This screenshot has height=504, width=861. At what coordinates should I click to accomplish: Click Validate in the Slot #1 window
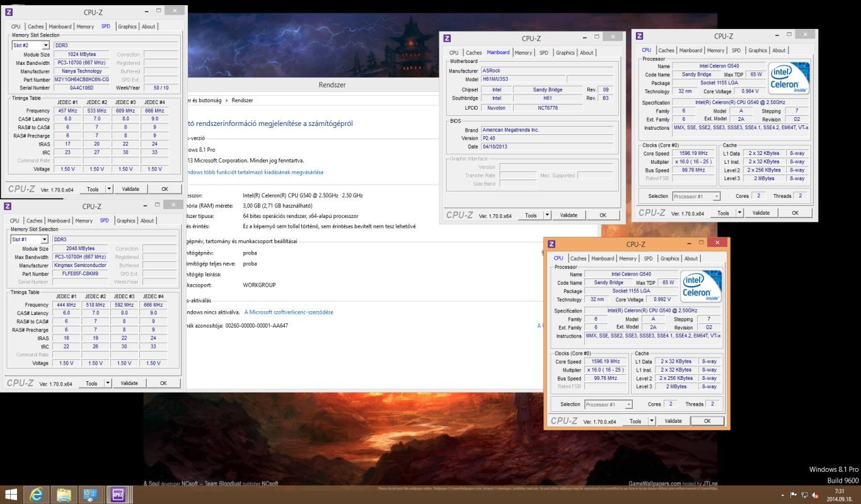click(129, 382)
